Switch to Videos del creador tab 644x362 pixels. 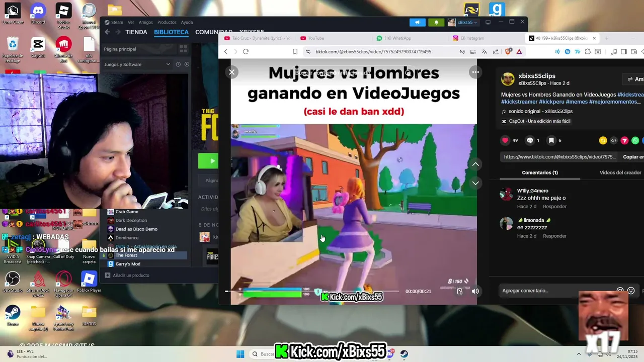pos(620,172)
